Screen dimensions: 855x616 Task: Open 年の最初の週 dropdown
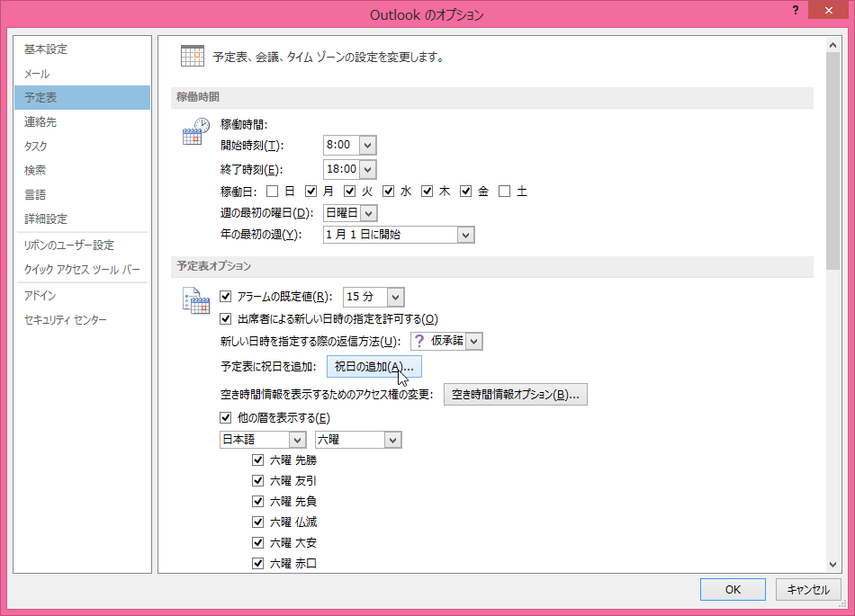(465, 236)
